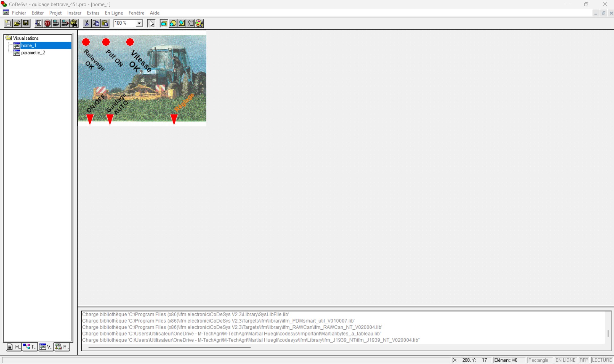Image resolution: width=614 pixels, height=364 pixels.
Task: Select the parametre_2 visualization
Action: pos(33,53)
